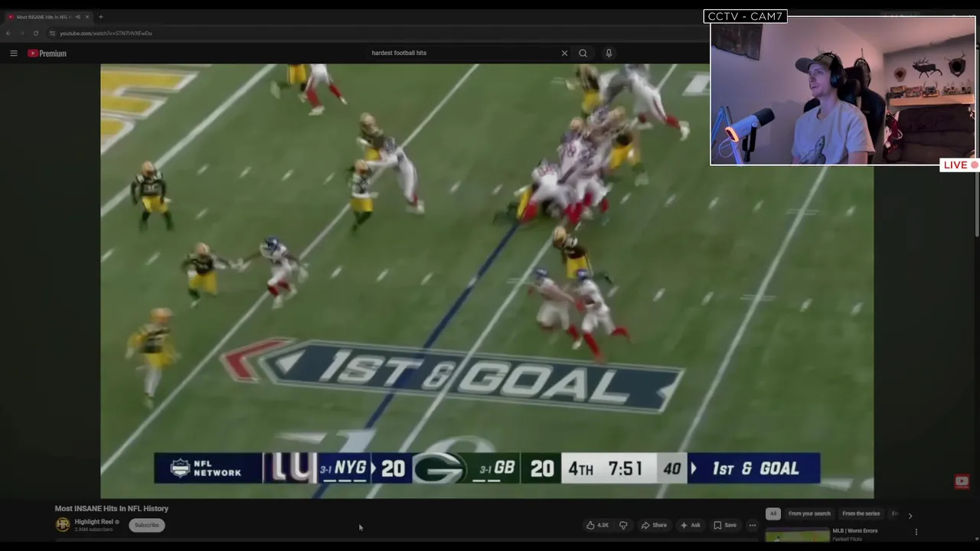Open Highlight Reel channel name link
Screen dimensions: 980x551
coord(94,522)
